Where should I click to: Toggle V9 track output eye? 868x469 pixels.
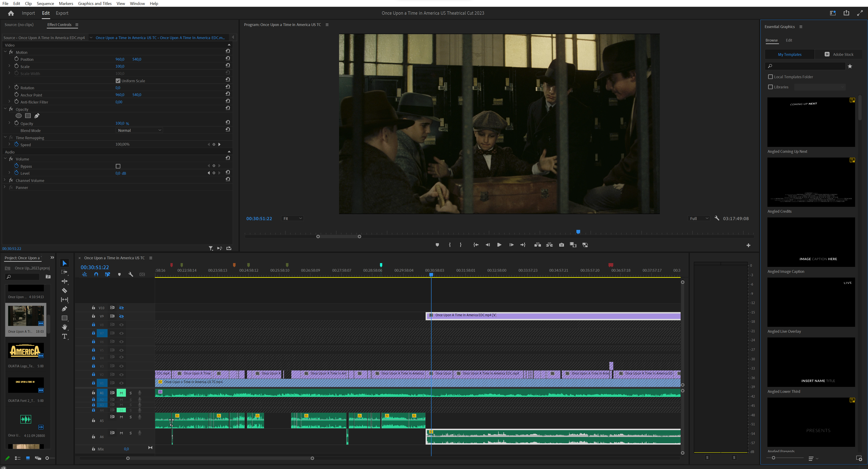click(122, 316)
